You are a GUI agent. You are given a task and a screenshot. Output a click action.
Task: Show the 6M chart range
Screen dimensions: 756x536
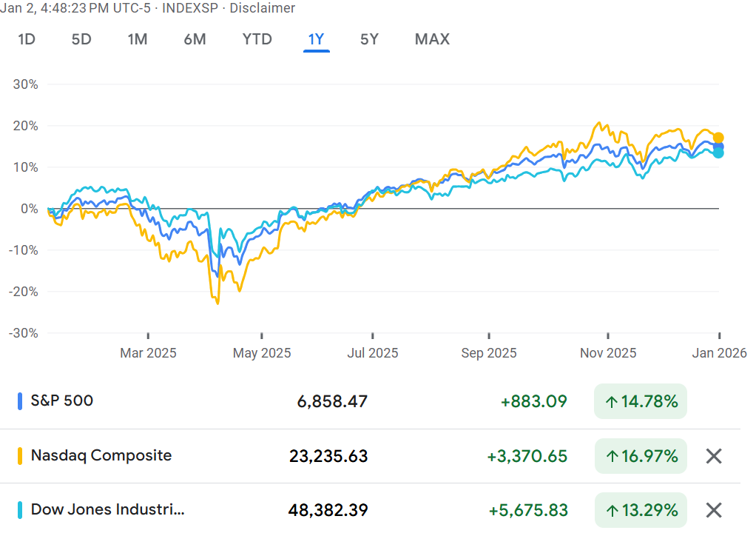click(195, 39)
